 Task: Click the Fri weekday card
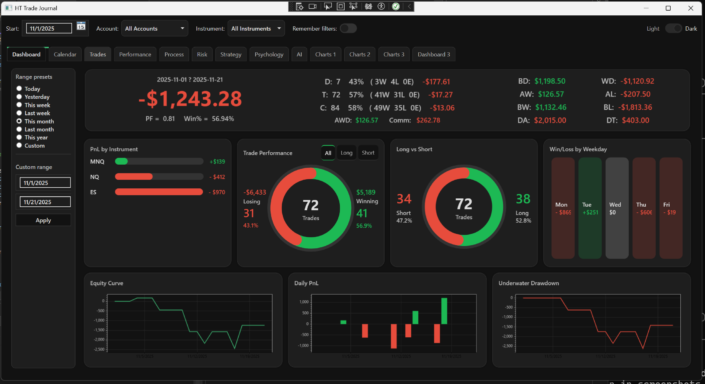(671, 208)
